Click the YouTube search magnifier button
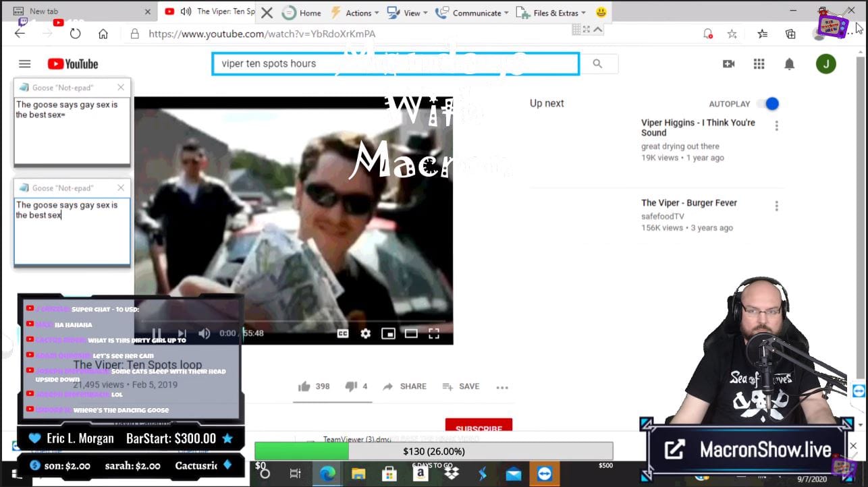This screenshot has width=868, height=487. (597, 63)
